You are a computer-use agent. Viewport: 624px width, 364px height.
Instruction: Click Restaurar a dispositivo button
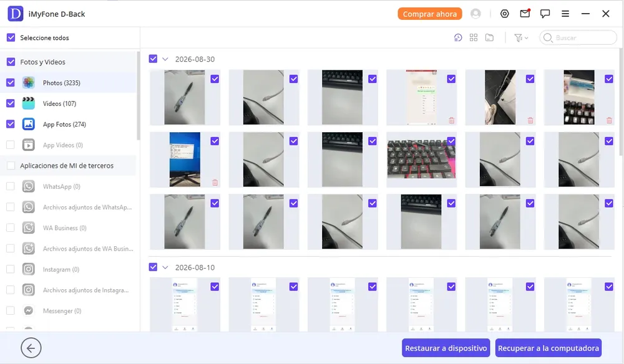pyautogui.click(x=446, y=348)
